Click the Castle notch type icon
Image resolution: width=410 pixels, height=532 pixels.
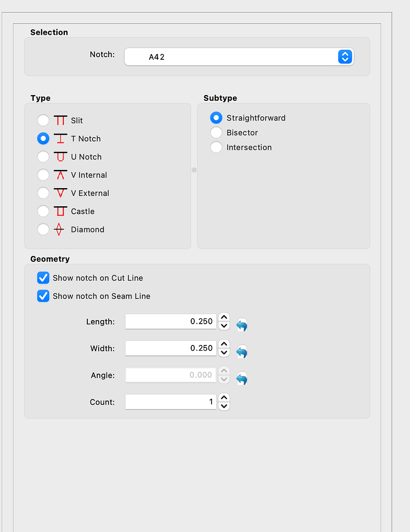(59, 211)
